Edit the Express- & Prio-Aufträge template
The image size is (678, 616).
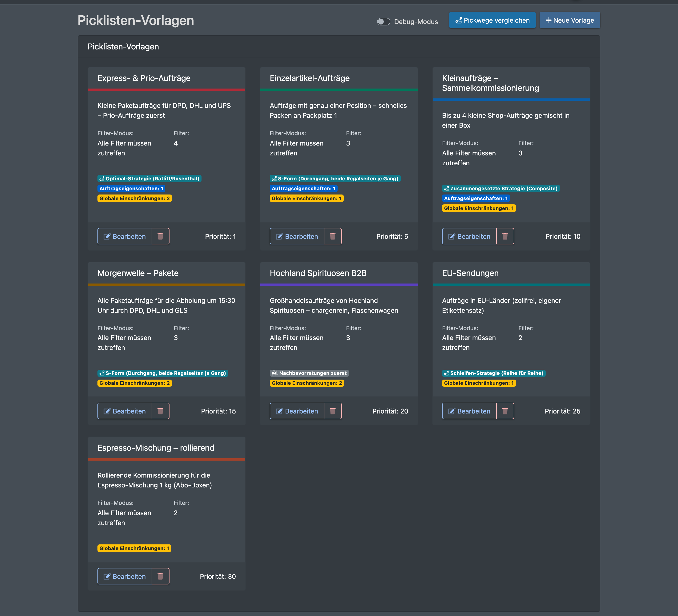click(125, 236)
